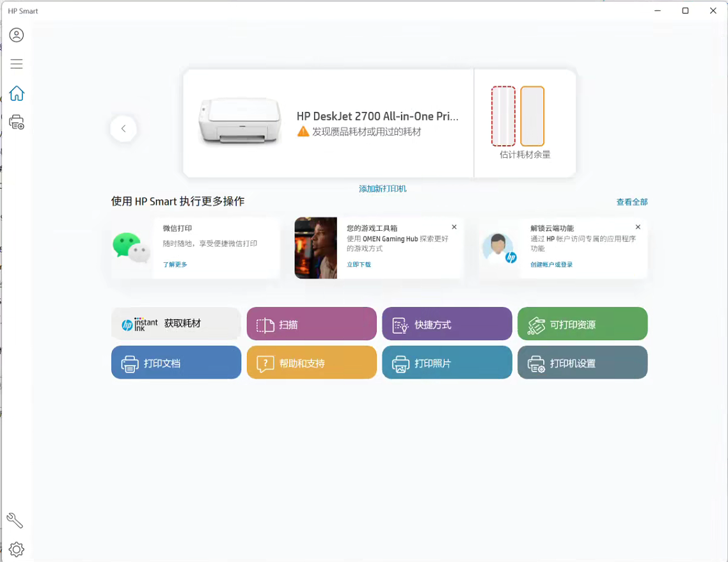Image resolution: width=728 pixels, height=562 pixels.
Task: Click the 创建帐户或登录 link
Action: coord(551,265)
